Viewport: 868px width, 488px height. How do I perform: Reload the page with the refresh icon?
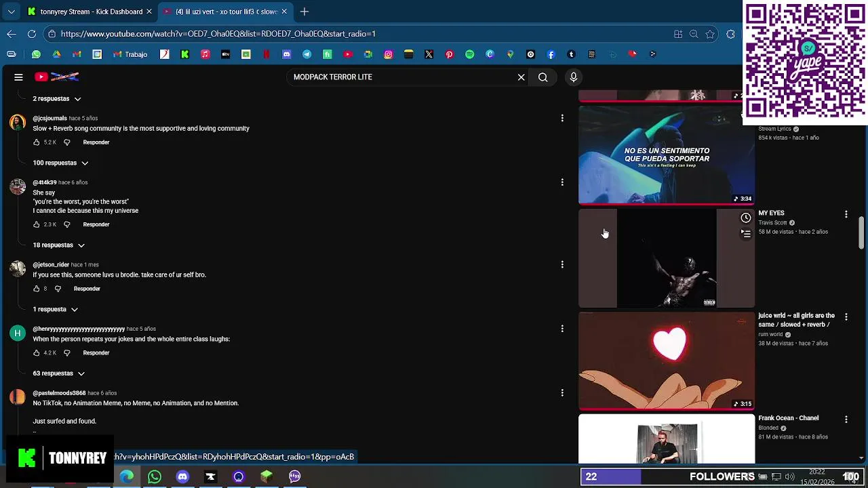point(32,34)
